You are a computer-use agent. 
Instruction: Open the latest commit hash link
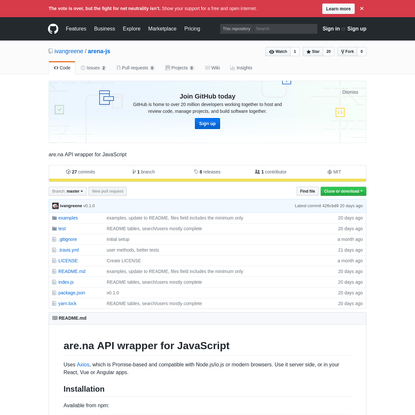coord(330,206)
